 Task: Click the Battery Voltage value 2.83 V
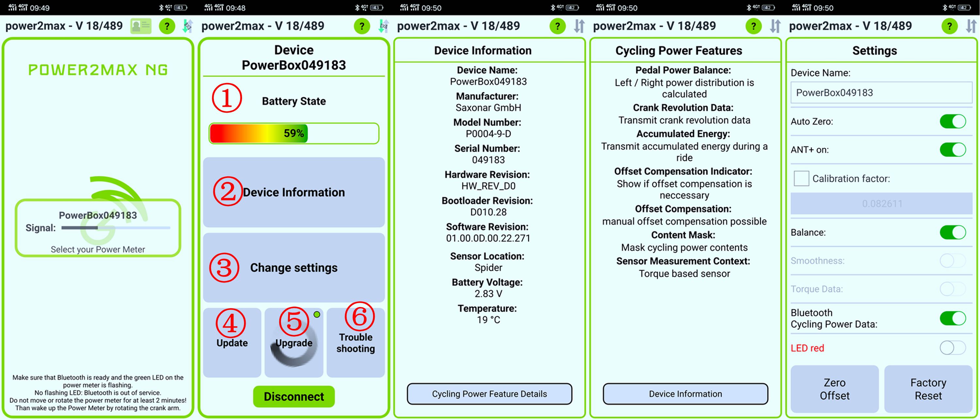click(488, 294)
